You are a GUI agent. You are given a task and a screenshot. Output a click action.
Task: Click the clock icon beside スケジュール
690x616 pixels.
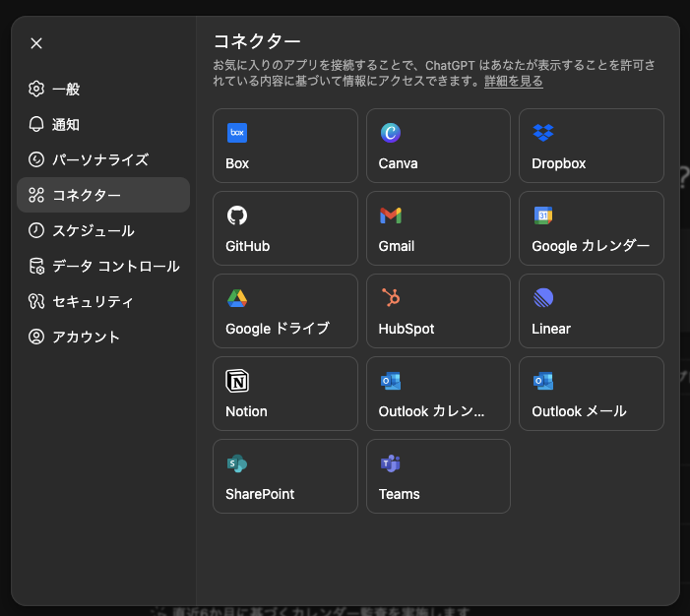36,230
